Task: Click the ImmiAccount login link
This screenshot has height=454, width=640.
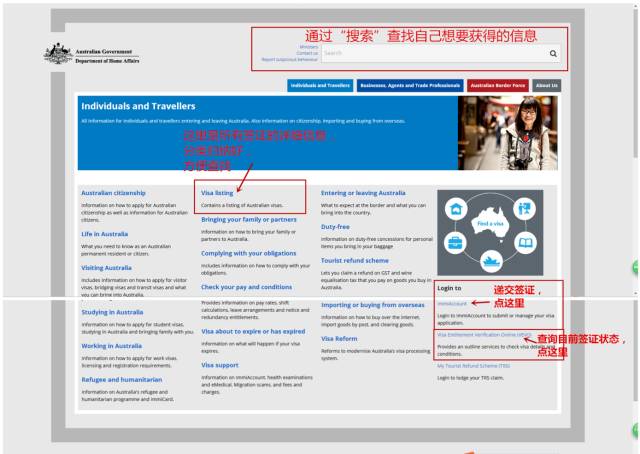Action: 452,304
